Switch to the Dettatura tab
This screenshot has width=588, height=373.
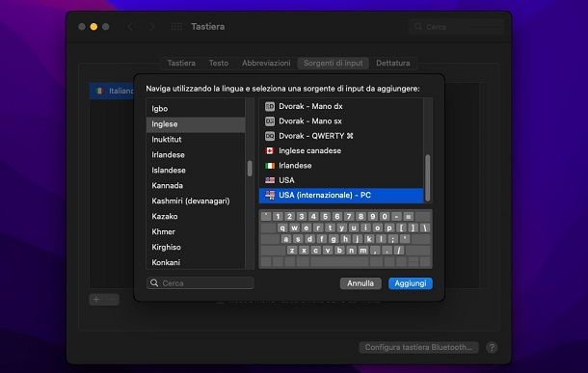pos(392,63)
